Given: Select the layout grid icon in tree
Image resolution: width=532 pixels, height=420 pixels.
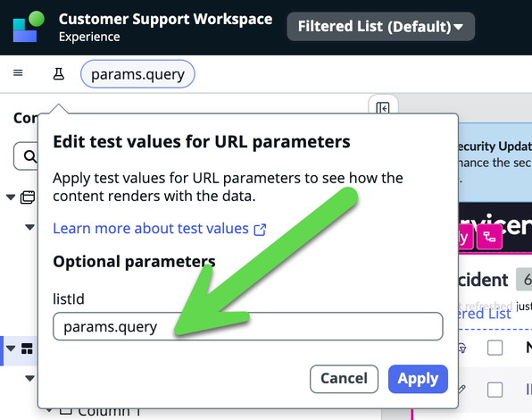Looking at the screenshot, I should pos(27,349).
